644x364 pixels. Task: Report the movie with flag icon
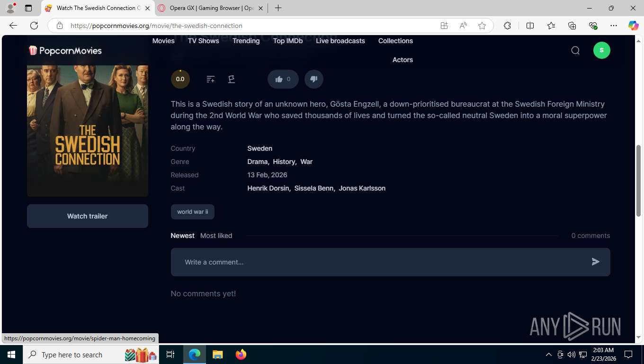point(232,79)
